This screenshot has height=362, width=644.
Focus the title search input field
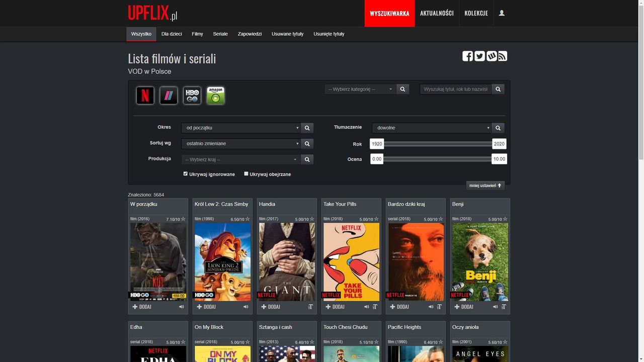coord(456,89)
